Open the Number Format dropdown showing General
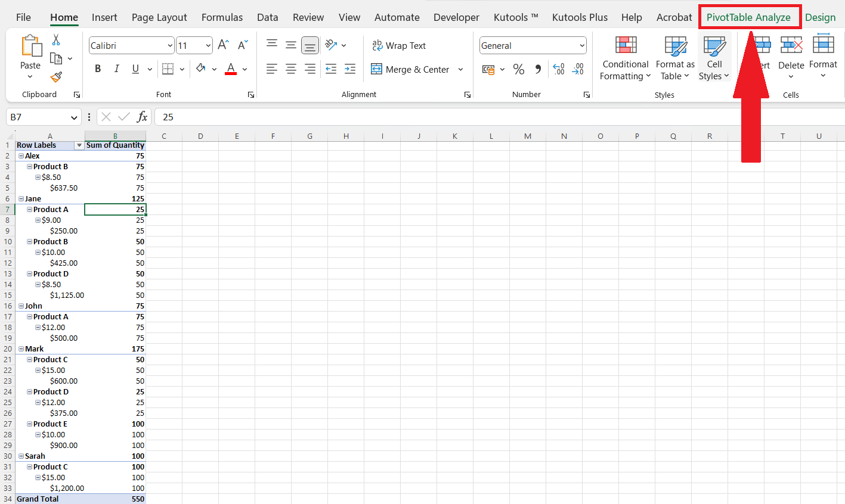This screenshot has height=504, width=845. coord(581,45)
